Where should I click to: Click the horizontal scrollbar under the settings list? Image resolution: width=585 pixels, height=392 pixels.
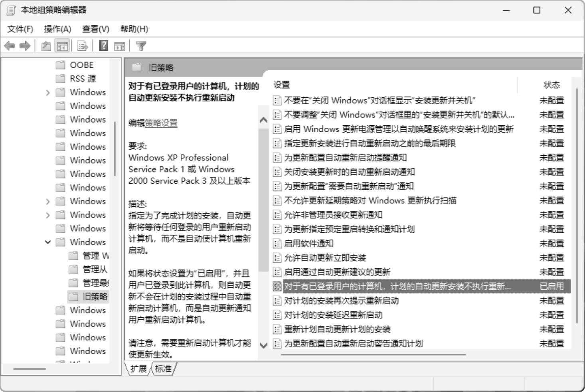pyautogui.click(x=373, y=354)
